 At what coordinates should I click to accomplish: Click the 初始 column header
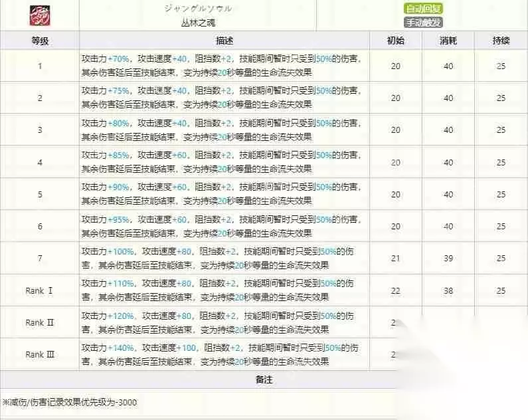396,41
